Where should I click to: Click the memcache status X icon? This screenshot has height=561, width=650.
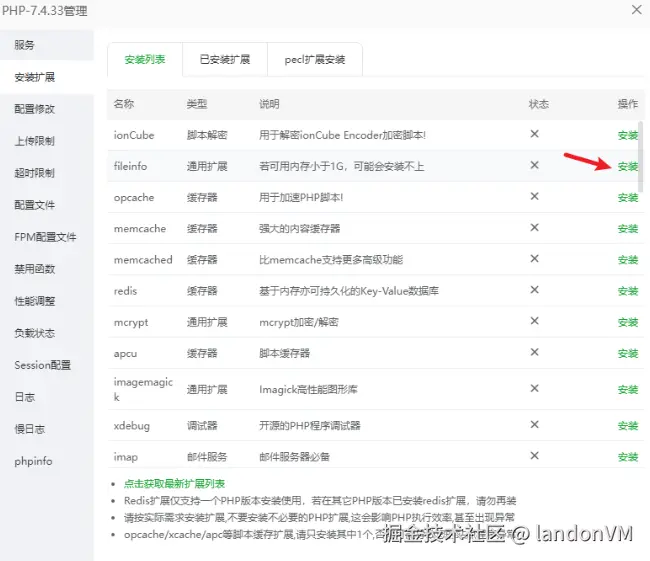[x=535, y=227]
